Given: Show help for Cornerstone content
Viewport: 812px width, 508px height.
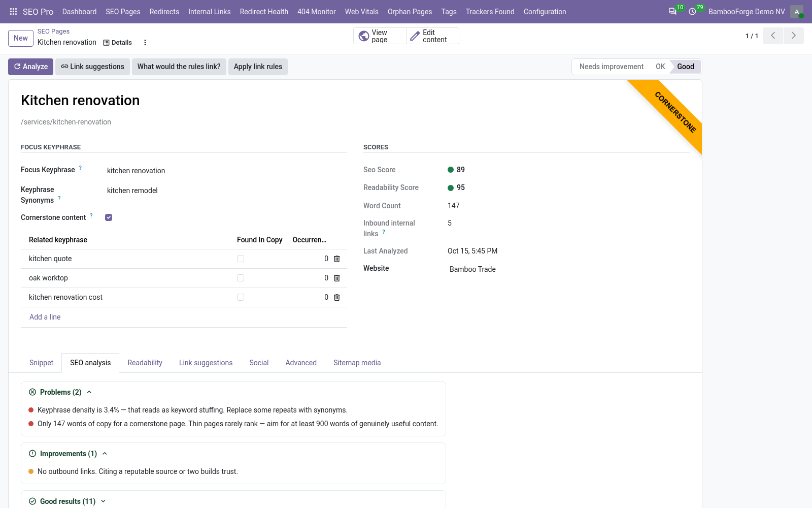Looking at the screenshot, I should point(91,215).
